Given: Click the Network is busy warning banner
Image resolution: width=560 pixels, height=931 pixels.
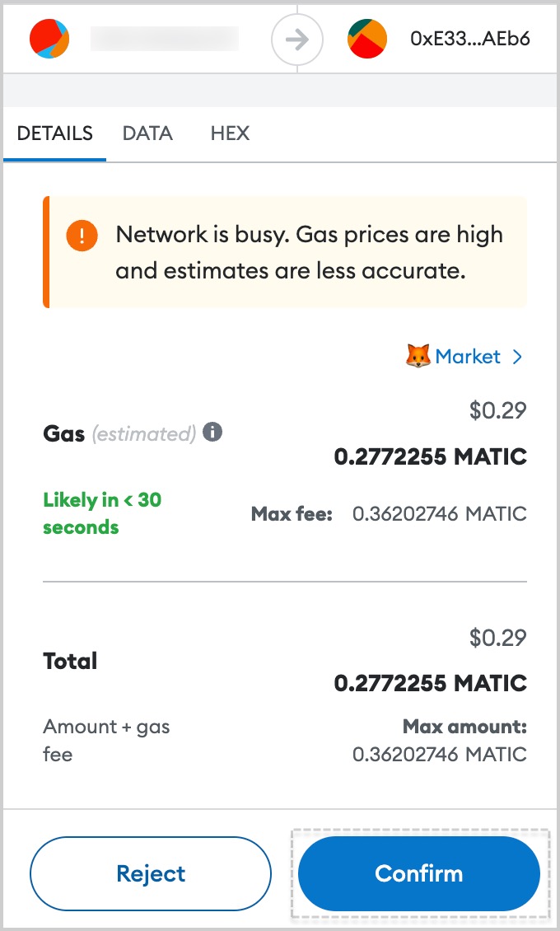Looking at the screenshot, I should click(285, 252).
